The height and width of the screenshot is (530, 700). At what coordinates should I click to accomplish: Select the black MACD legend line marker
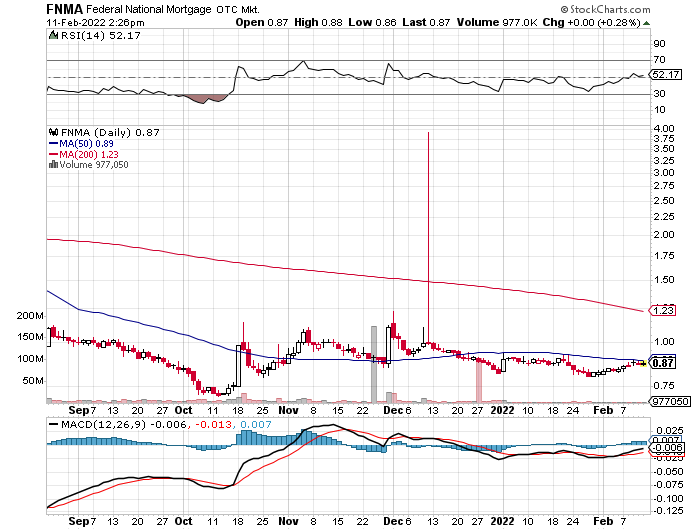[x=54, y=425]
